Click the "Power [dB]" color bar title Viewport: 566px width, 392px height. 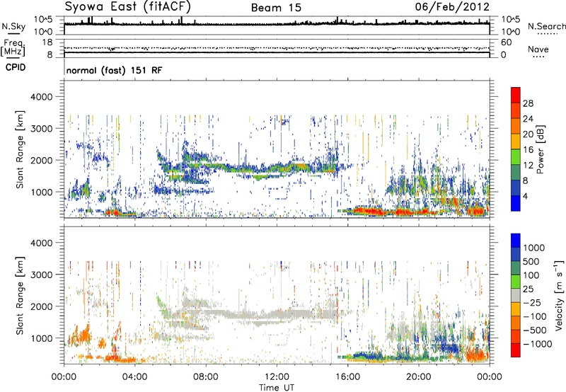tap(541, 149)
